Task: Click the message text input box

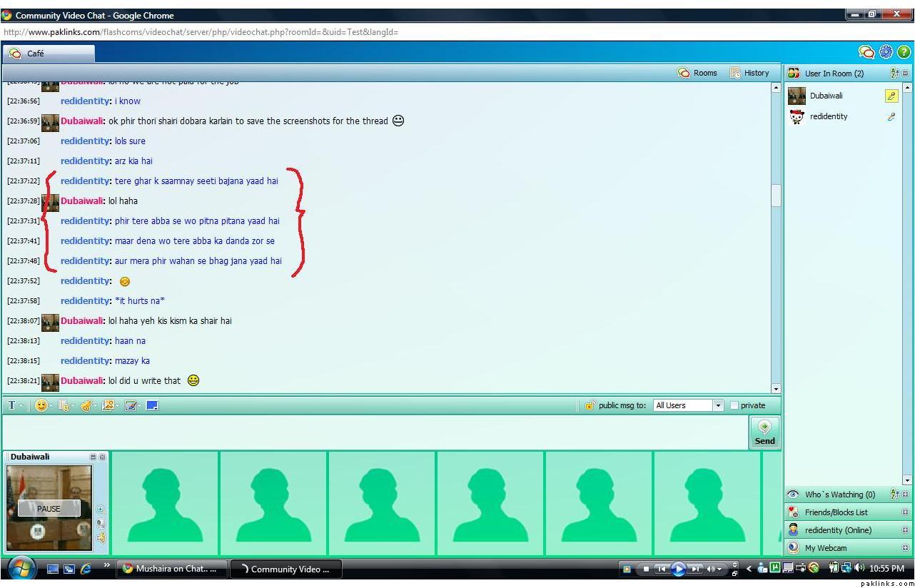Action: [375, 432]
